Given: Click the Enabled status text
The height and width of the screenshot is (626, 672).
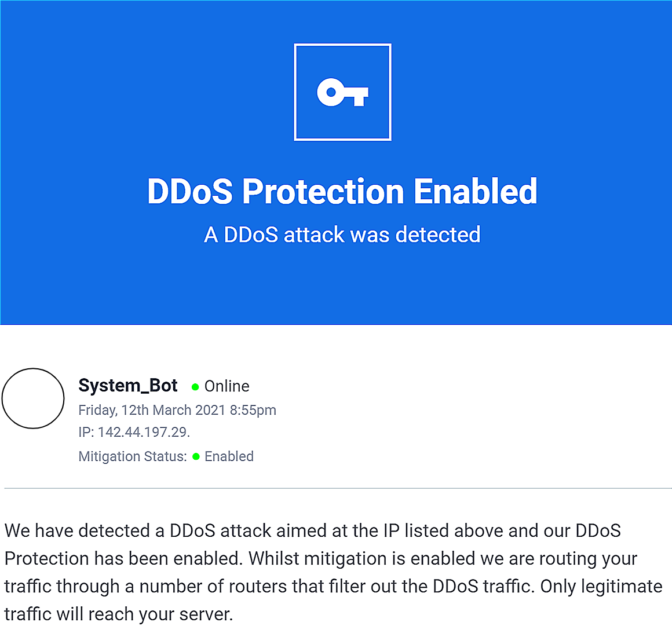Looking at the screenshot, I should click(x=229, y=456).
